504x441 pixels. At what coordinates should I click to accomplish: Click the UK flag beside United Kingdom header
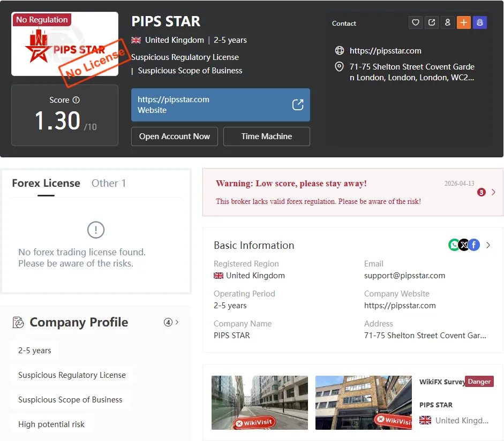coord(136,40)
